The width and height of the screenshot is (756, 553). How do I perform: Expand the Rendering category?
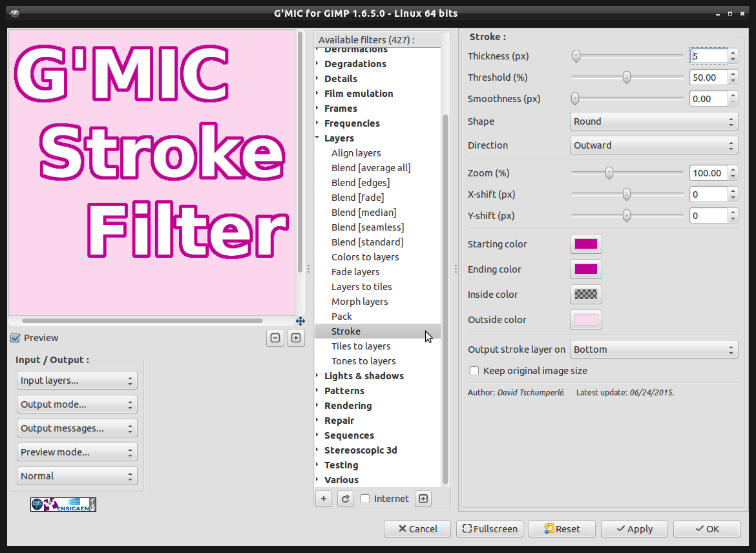(x=317, y=406)
